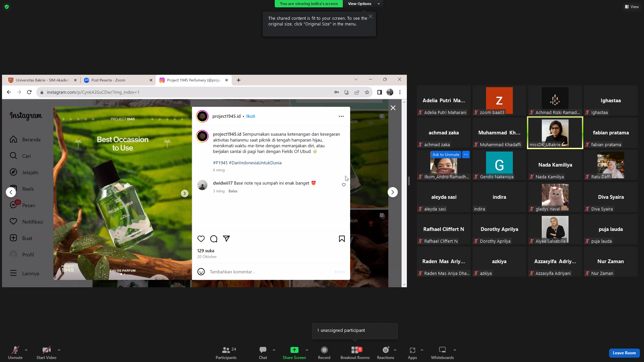
Task: Dismiss the shared content size notification
Action: click(x=371, y=16)
